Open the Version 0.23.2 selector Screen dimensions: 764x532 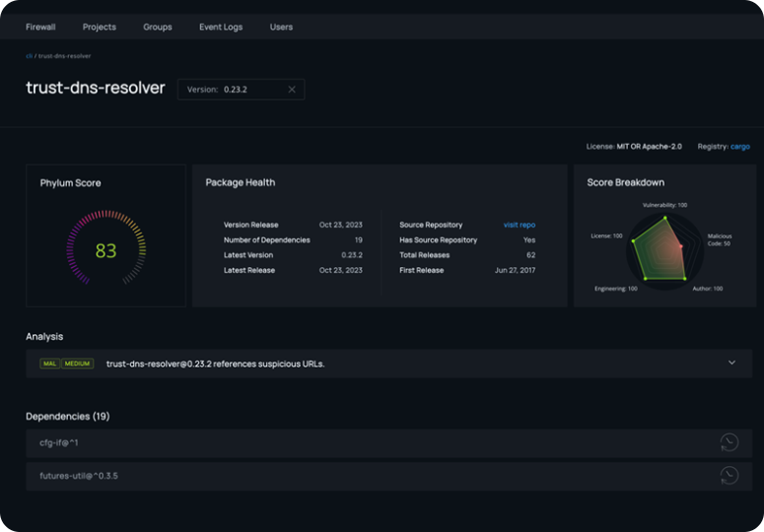(242, 90)
